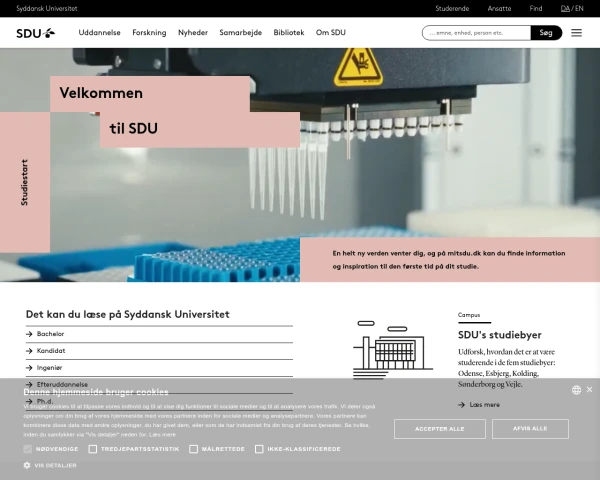
Task: Open the Forskning menu item
Action: [x=149, y=33]
